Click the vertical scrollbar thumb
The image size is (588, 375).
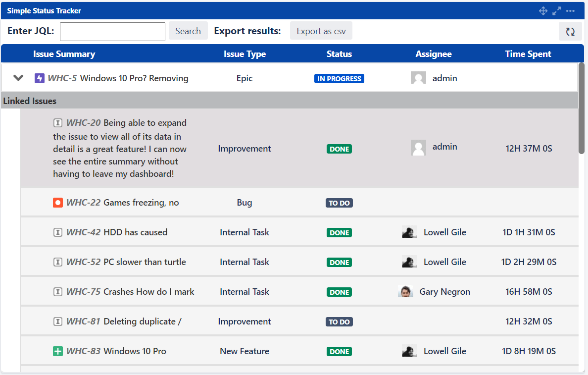pyautogui.click(x=581, y=108)
